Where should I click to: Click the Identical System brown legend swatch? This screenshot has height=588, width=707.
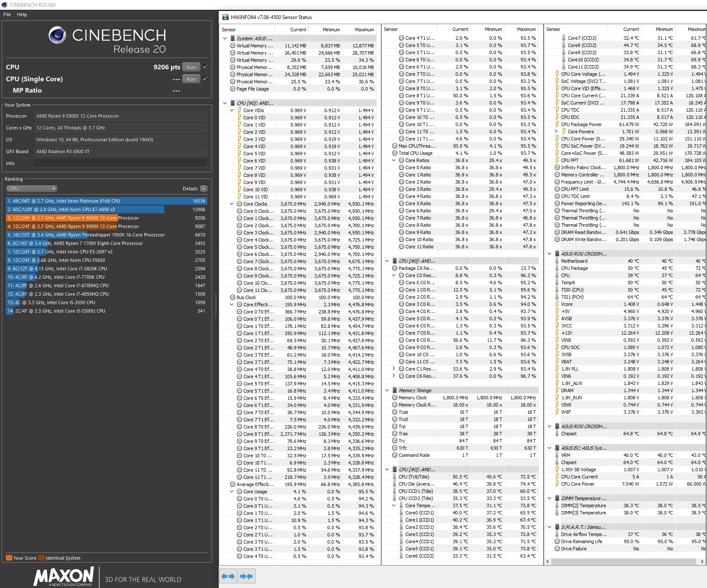pyautogui.click(x=41, y=558)
